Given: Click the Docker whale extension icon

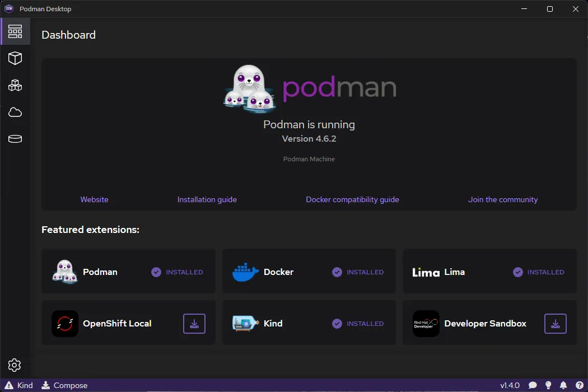Looking at the screenshot, I should point(246,272).
